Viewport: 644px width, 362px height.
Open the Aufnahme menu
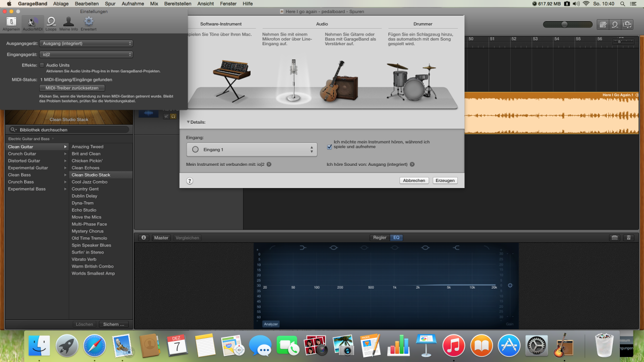click(133, 4)
